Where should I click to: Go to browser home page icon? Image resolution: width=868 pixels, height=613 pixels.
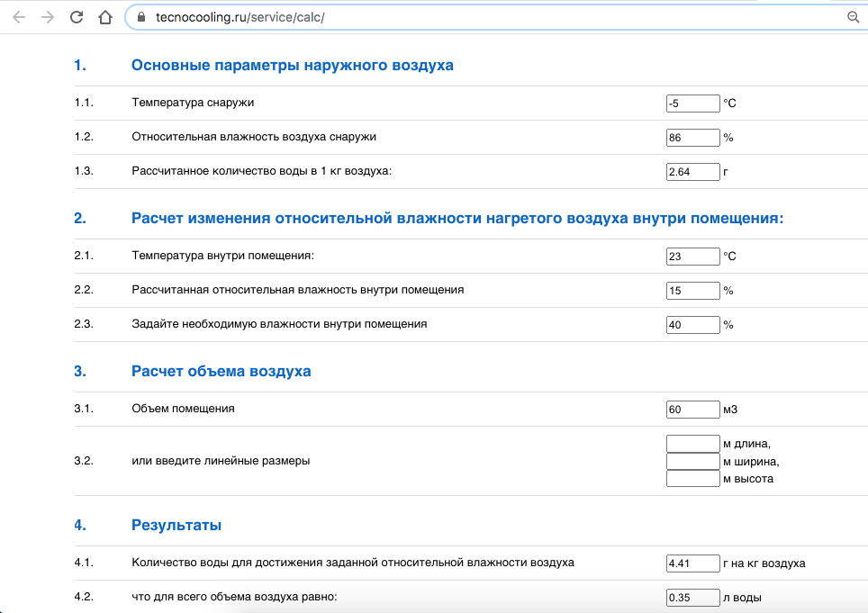pyautogui.click(x=105, y=17)
